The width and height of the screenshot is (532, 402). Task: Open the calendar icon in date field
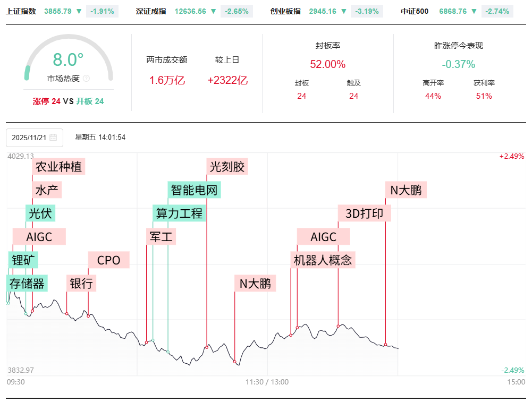[x=53, y=138]
